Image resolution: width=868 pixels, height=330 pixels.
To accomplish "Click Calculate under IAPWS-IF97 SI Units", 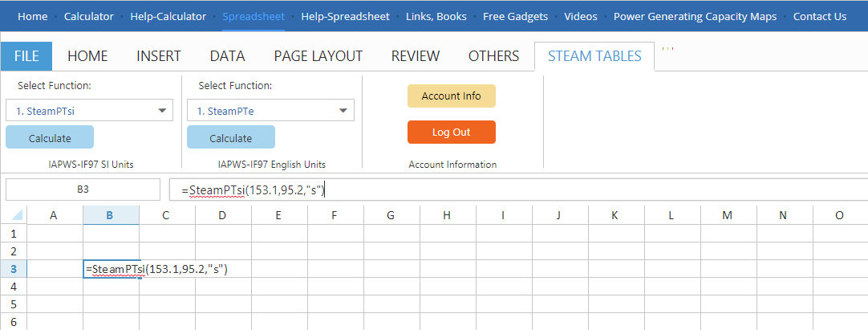I will (50, 137).
